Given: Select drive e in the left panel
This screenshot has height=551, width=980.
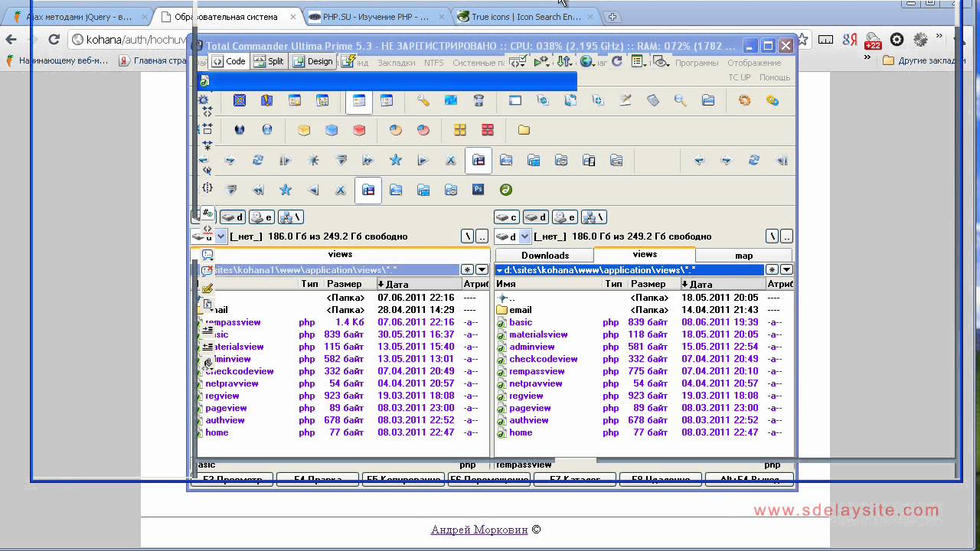Looking at the screenshot, I should pyautogui.click(x=262, y=217).
